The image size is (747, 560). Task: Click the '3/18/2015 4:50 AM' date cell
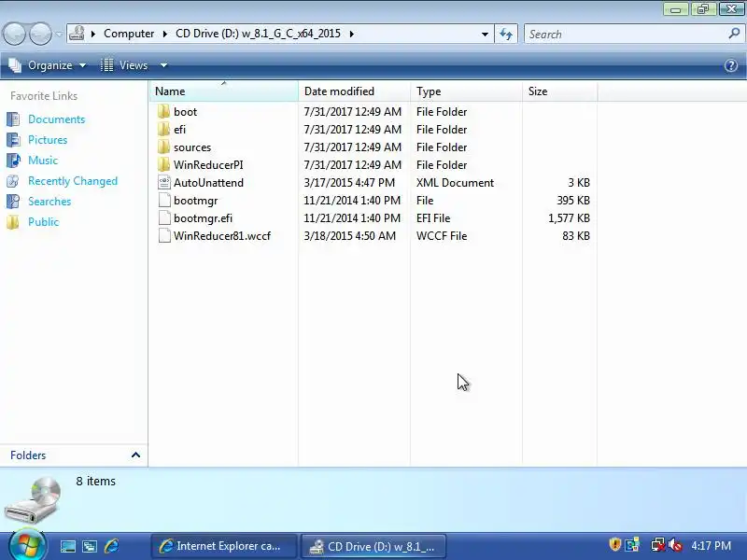[349, 236]
